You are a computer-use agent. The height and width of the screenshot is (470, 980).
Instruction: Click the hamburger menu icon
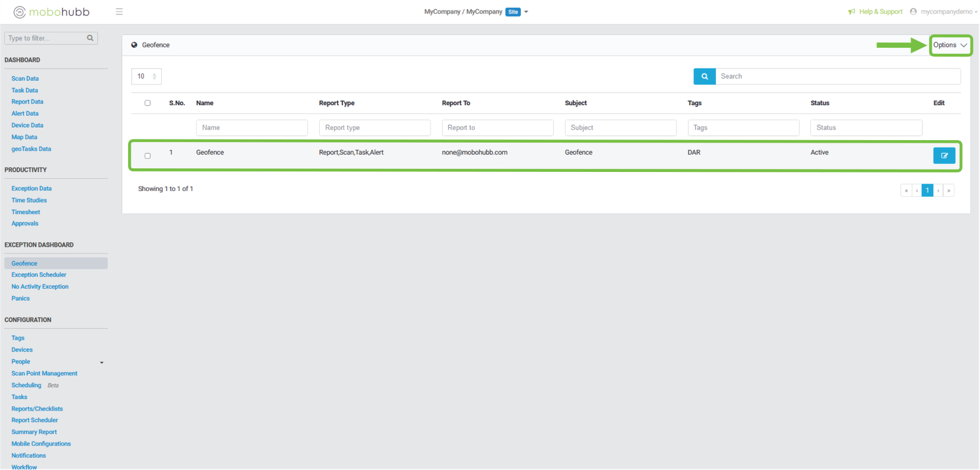119,12
